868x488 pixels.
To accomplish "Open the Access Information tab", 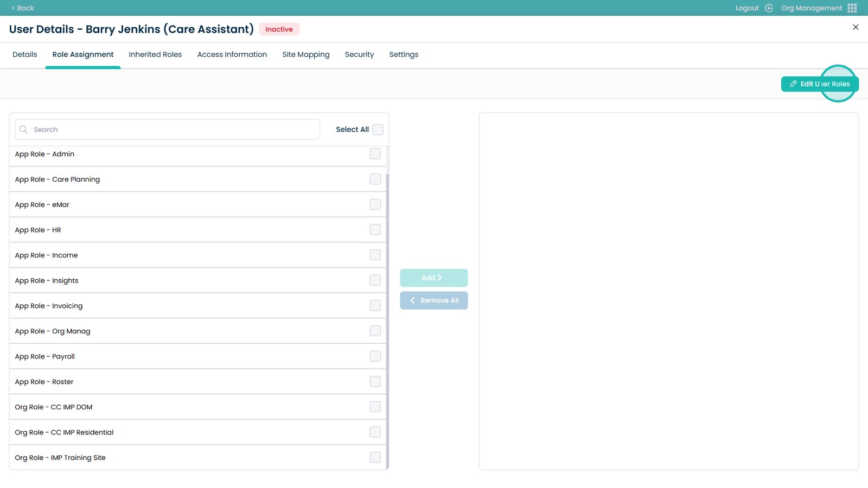I will [x=232, y=55].
